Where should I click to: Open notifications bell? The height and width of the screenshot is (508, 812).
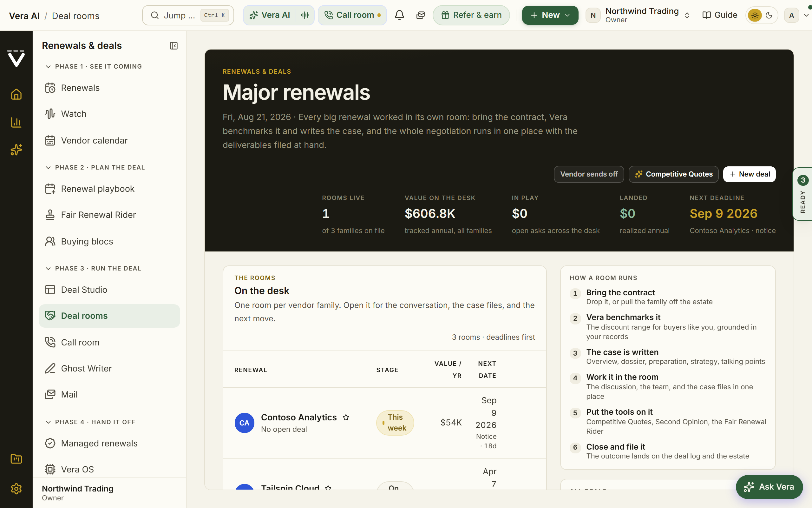[399, 15]
